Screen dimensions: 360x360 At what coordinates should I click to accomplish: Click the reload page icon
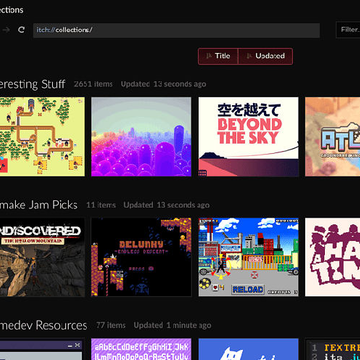tap(21, 30)
